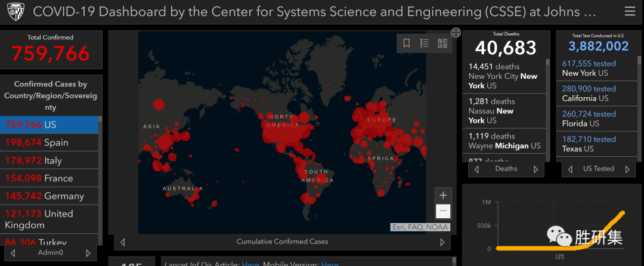Click the Cumulative Confirmed Cases tab label
This screenshot has height=266, width=644.
(282, 242)
